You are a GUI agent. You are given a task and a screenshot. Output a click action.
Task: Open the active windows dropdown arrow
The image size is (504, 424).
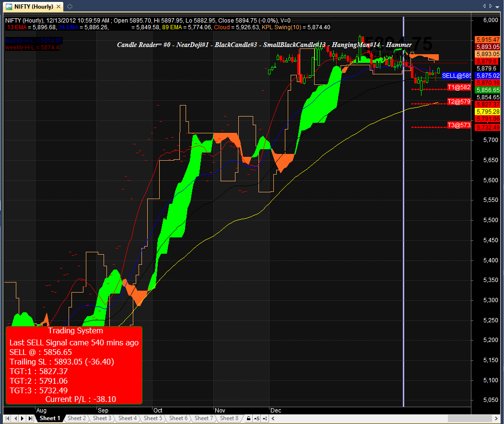(497, 6)
